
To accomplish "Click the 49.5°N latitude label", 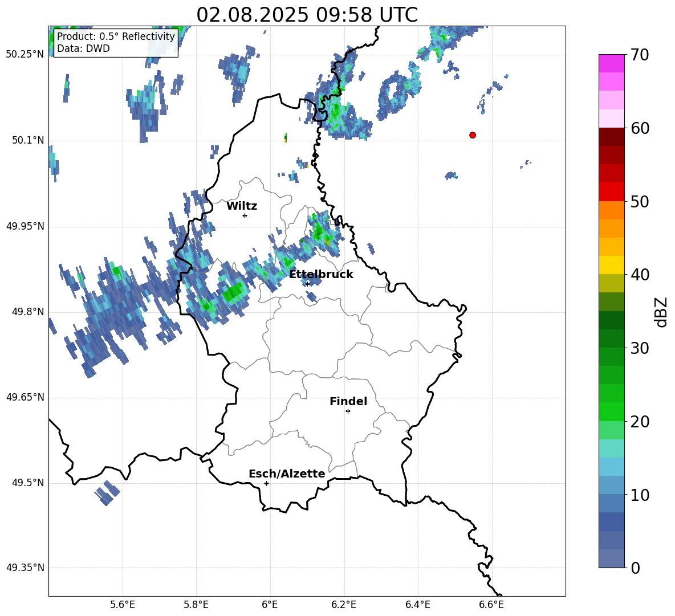I will point(28,483).
